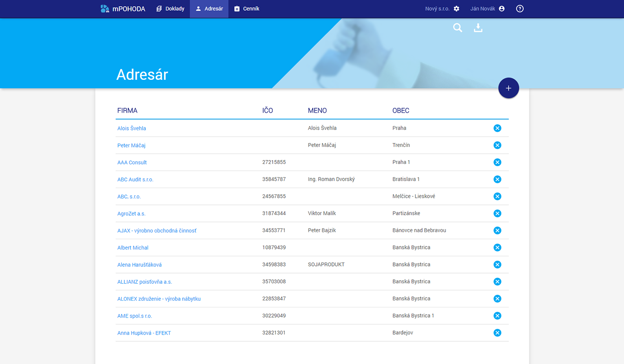Open the search magnifier icon
Viewport: 624px width, 364px height.
click(x=458, y=28)
